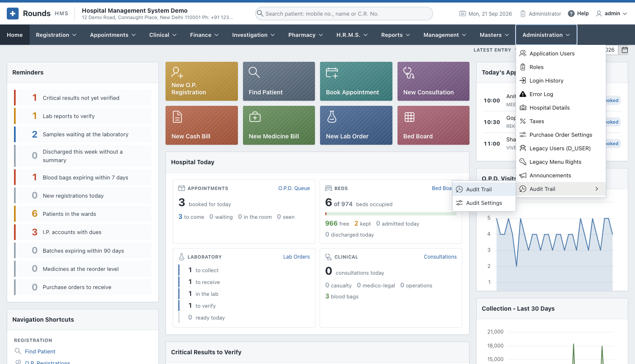The height and width of the screenshot is (364, 635).
Task: Open 'Patients in the wards' reminder
Action: pyautogui.click(x=83, y=214)
